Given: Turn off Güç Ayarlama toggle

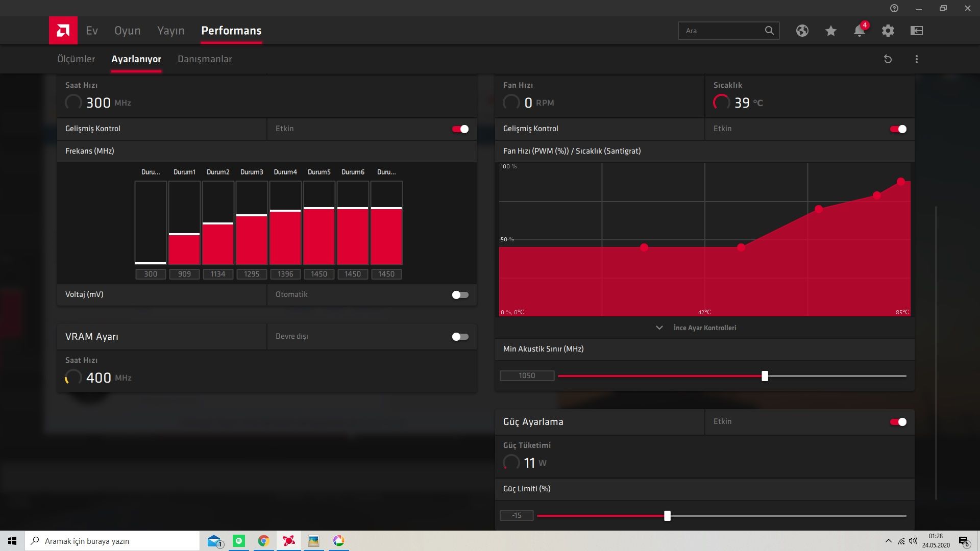Looking at the screenshot, I should (x=898, y=422).
